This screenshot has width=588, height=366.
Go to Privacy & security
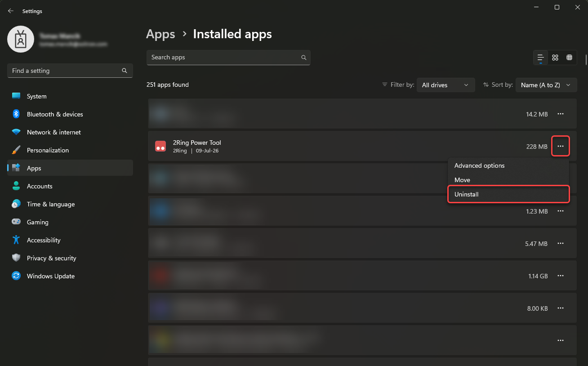(70, 258)
